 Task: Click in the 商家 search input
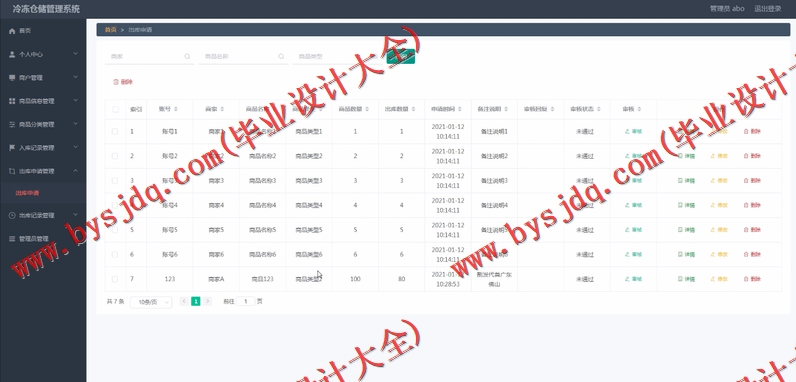point(149,57)
